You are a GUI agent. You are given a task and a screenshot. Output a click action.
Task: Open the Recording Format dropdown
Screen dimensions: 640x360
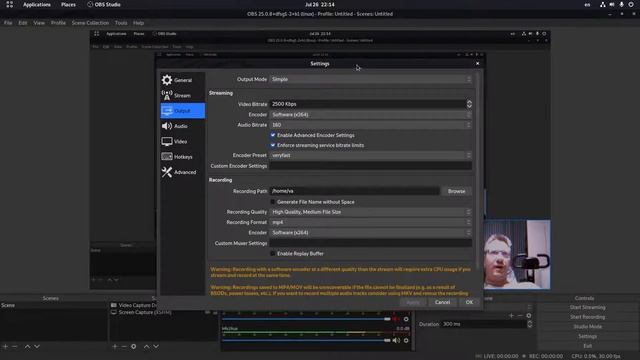coord(371,222)
